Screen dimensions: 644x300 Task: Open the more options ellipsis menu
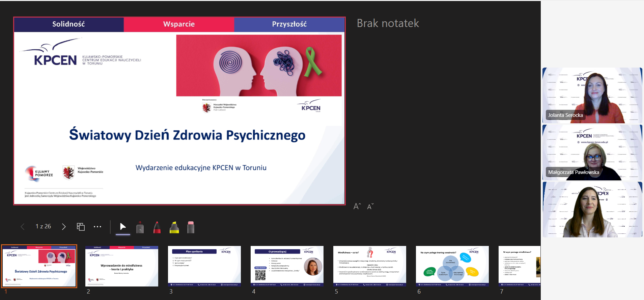[97, 227]
